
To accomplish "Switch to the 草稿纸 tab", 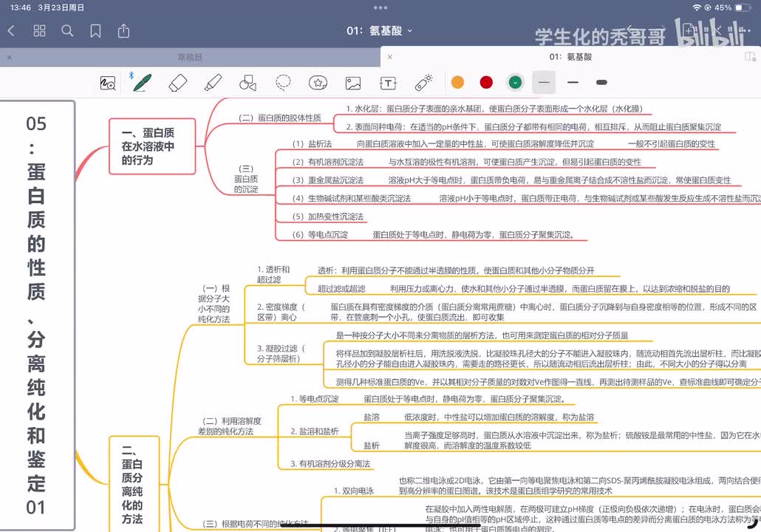I will coord(190,58).
